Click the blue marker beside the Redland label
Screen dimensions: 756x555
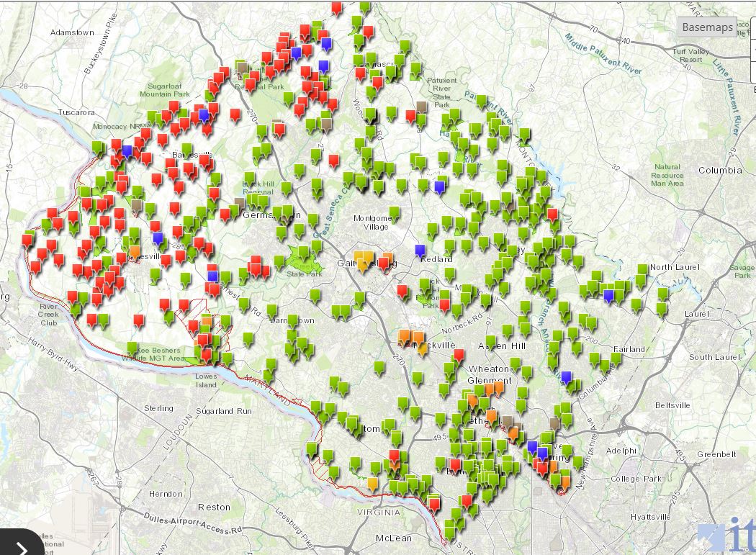tap(420, 251)
